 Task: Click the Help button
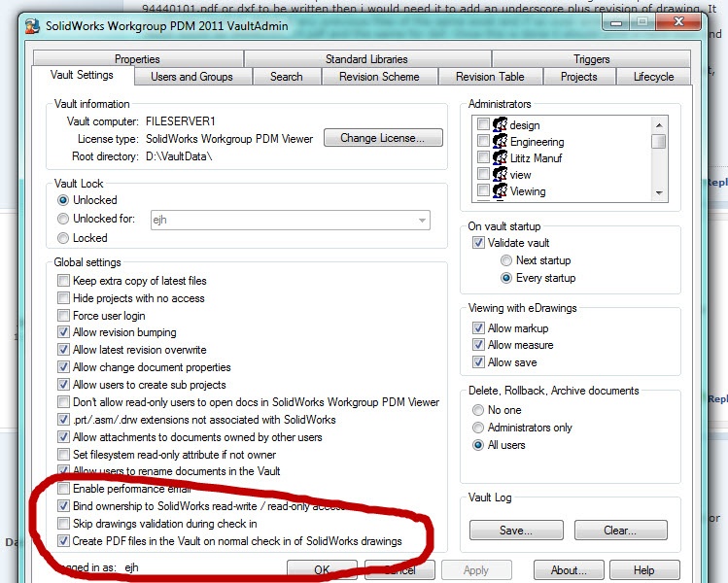point(644,569)
